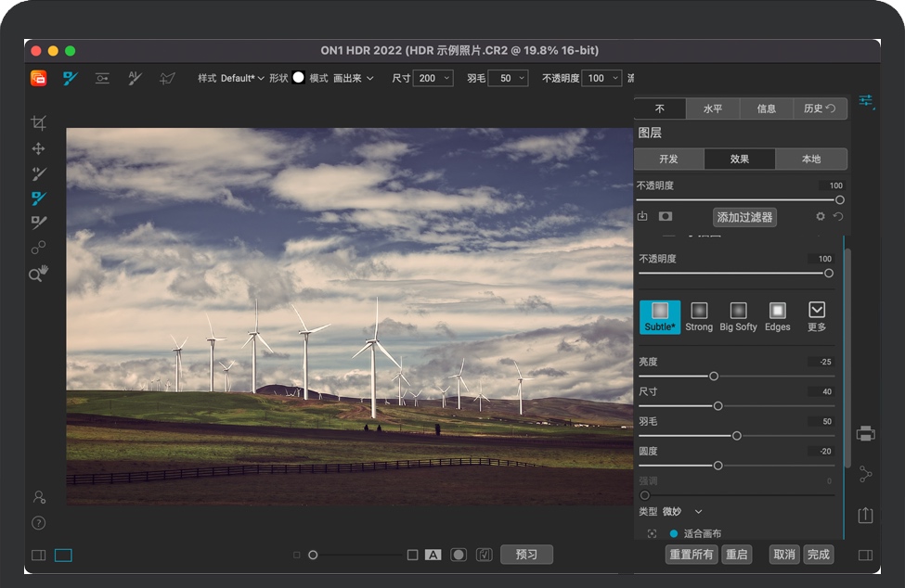Image resolution: width=905 pixels, height=588 pixels.
Task: Open the Export icon on right sidebar
Action: click(x=865, y=515)
